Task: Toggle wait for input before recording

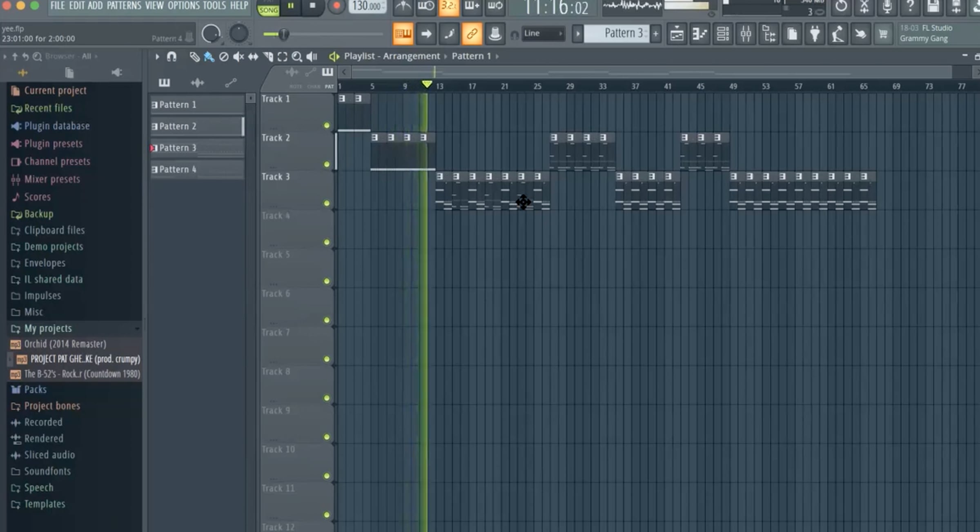Action: point(426,7)
